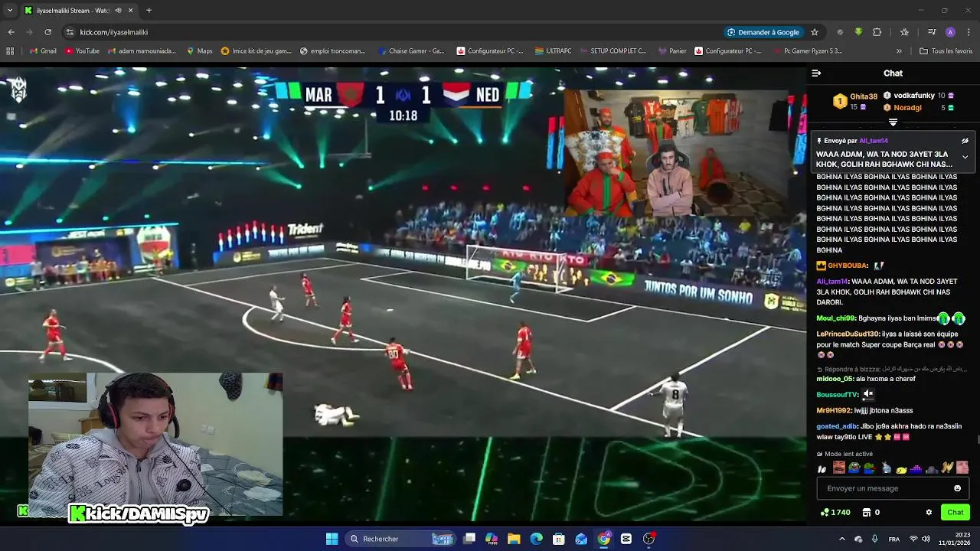
Task: Open the Maps bookmark
Action: coord(199,51)
